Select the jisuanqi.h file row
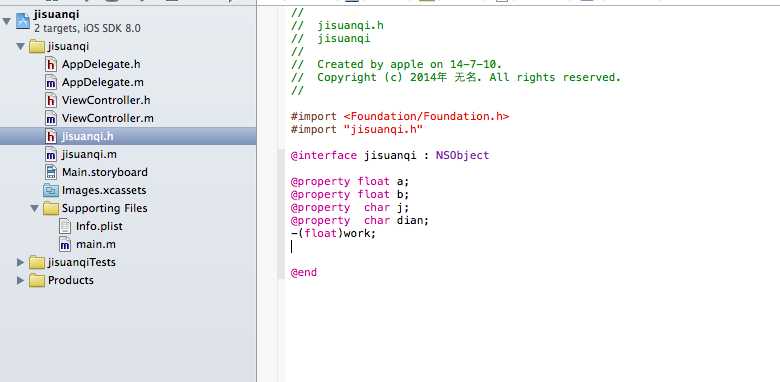The image size is (780, 382). (128, 136)
